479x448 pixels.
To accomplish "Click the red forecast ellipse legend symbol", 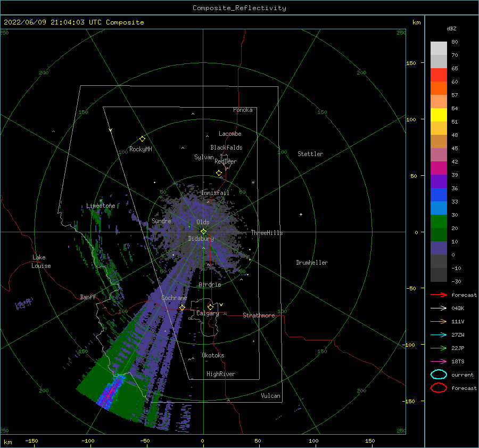I will click(x=439, y=388).
